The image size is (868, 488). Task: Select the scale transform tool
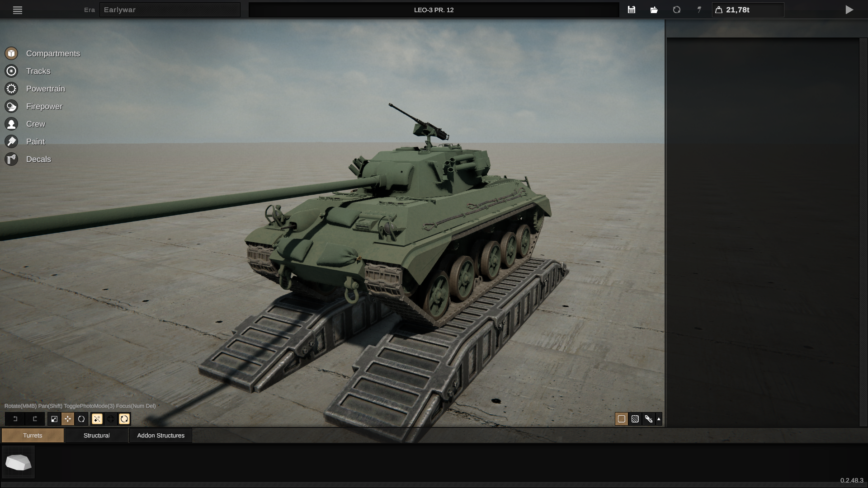pyautogui.click(x=54, y=419)
